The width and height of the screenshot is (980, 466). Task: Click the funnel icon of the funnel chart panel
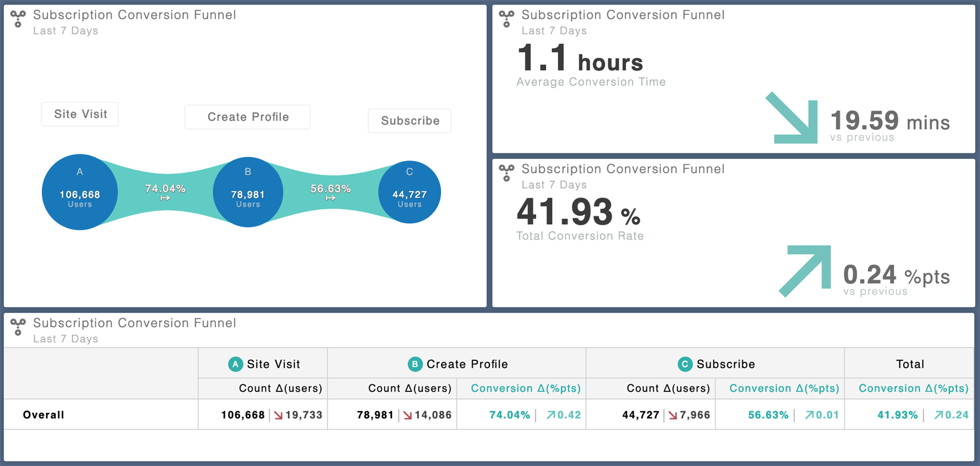tap(18, 19)
